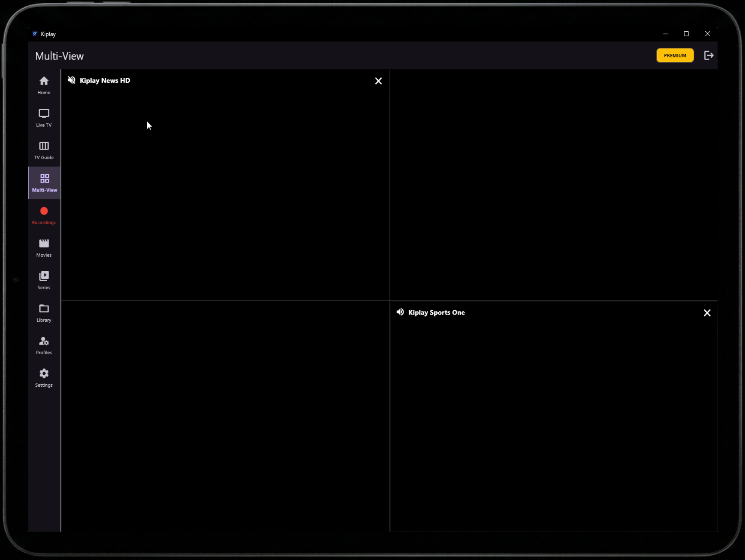Open the Settings gear
The width and height of the screenshot is (745, 560).
[43, 373]
